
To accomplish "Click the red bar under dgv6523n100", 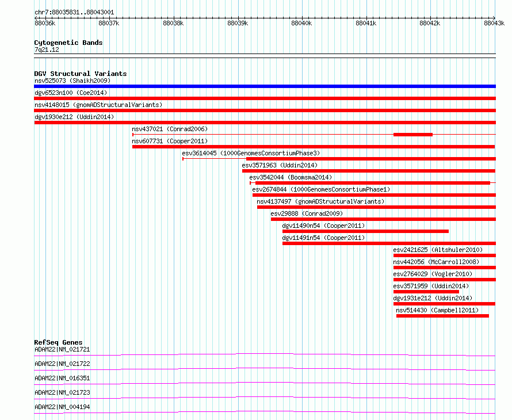I will tap(265, 98).
